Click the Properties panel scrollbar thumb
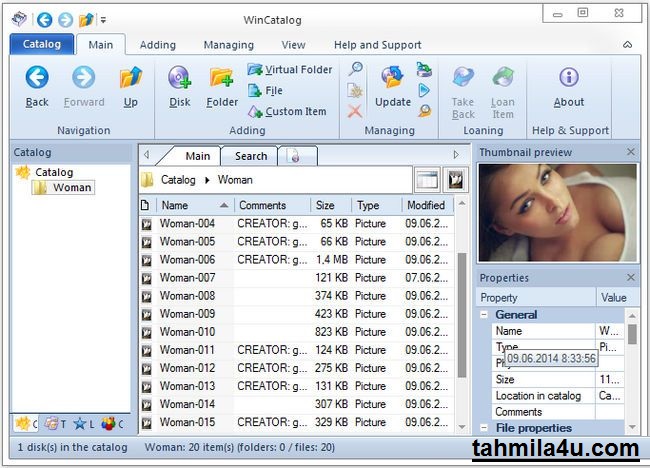Image resolution: width=650 pixels, height=468 pixels. [x=632, y=334]
